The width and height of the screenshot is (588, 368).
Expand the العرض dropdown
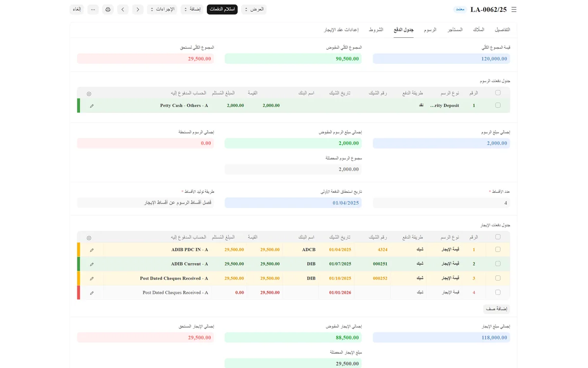coord(254,9)
